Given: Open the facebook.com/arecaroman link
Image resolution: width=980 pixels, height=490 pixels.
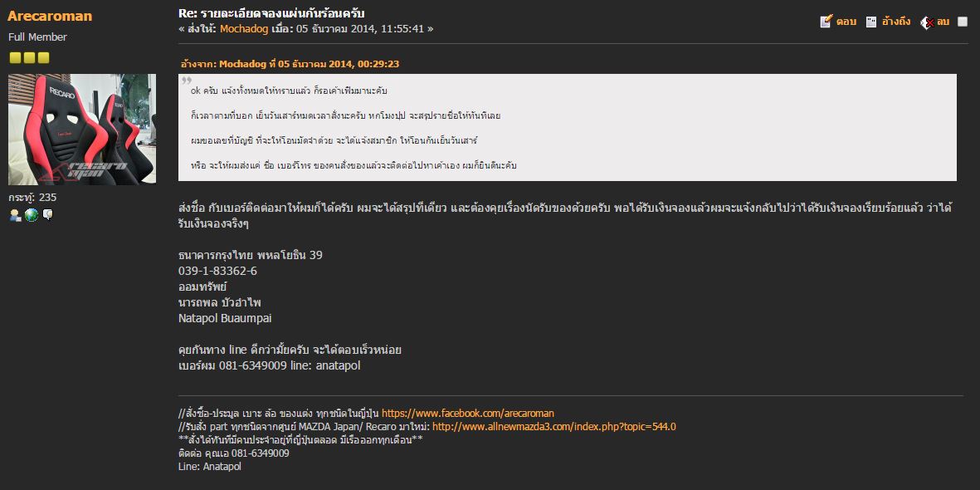Looking at the screenshot, I should click(467, 413).
